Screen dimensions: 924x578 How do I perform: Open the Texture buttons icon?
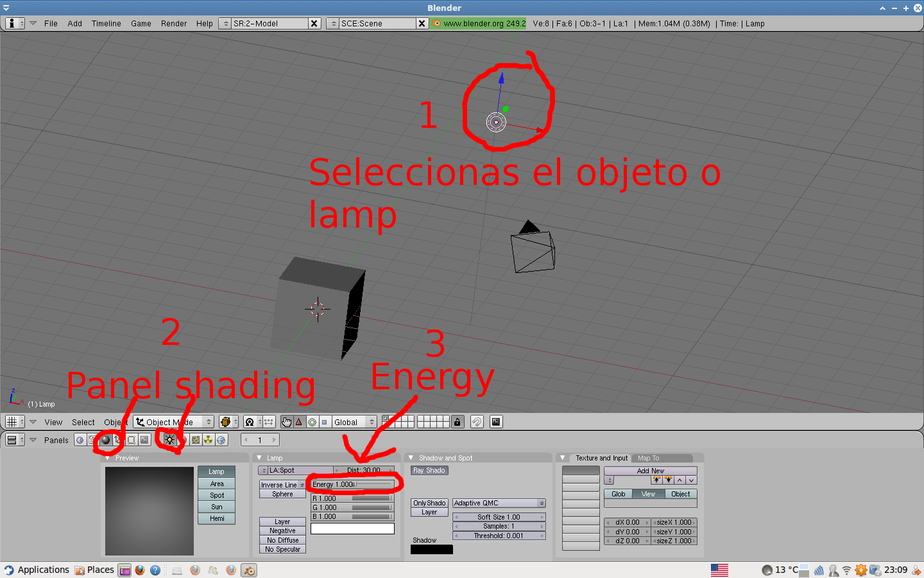point(196,440)
